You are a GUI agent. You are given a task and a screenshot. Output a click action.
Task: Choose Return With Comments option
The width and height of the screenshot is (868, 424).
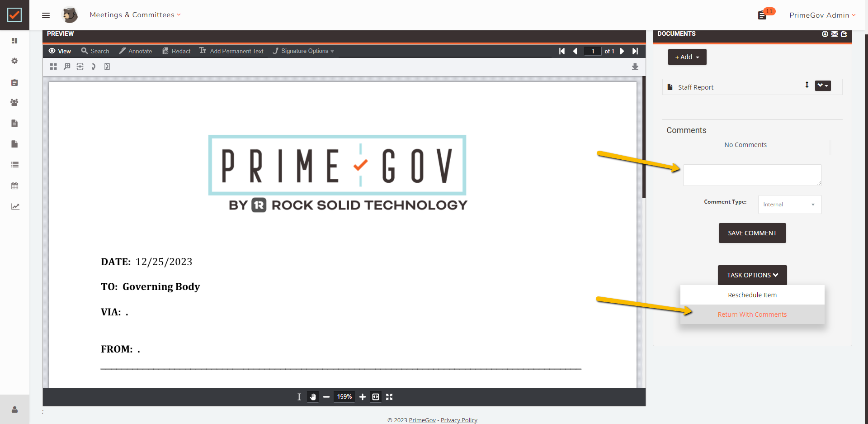[752, 314]
